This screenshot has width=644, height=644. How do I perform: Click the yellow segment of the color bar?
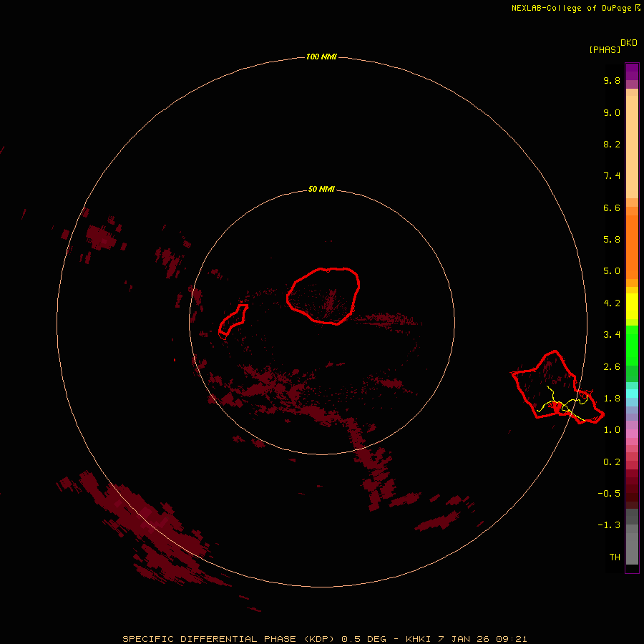[x=632, y=306]
